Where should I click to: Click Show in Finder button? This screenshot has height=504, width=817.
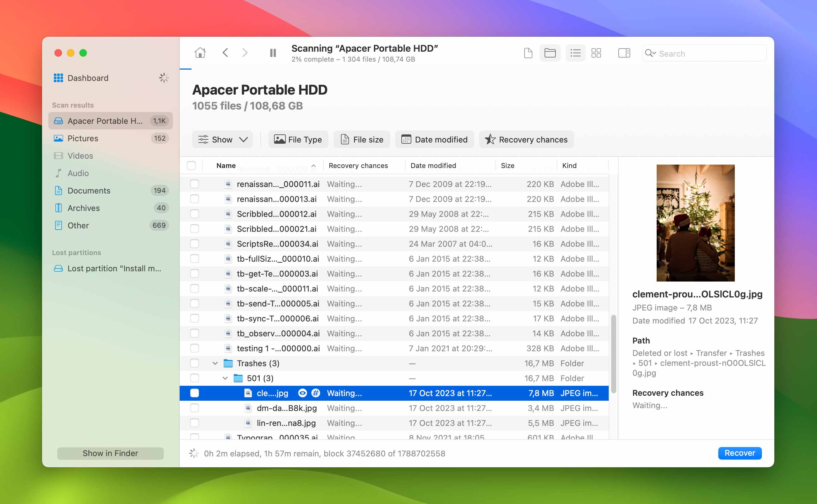click(110, 453)
